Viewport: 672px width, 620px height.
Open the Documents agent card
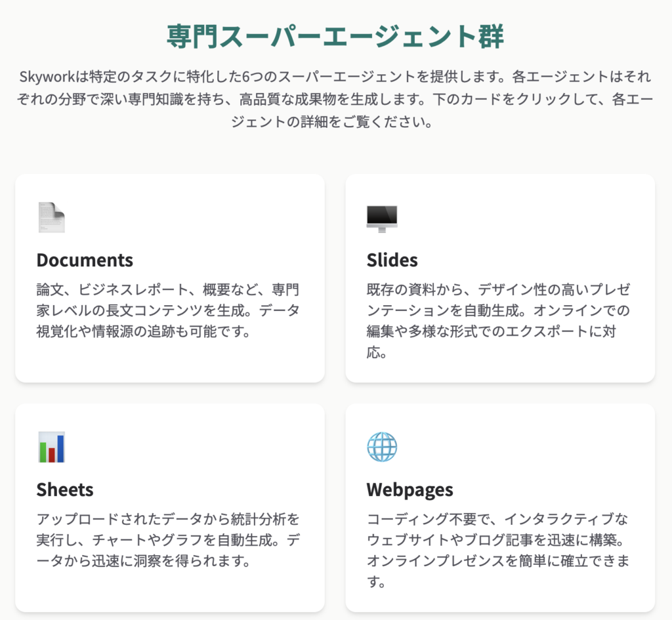pos(170,278)
